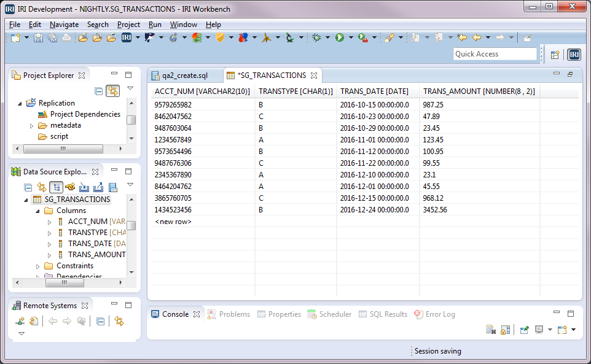Click the Clear Console icon

coord(491,330)
